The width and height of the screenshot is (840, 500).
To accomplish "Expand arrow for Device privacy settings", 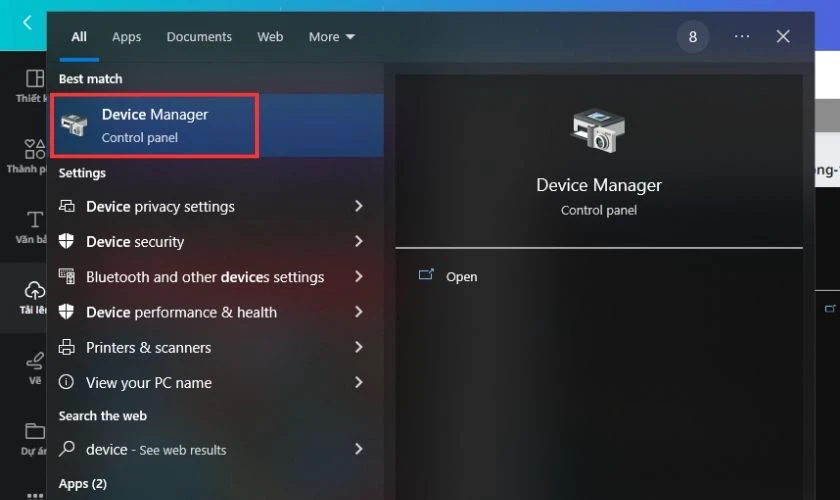I will [358, 206].
